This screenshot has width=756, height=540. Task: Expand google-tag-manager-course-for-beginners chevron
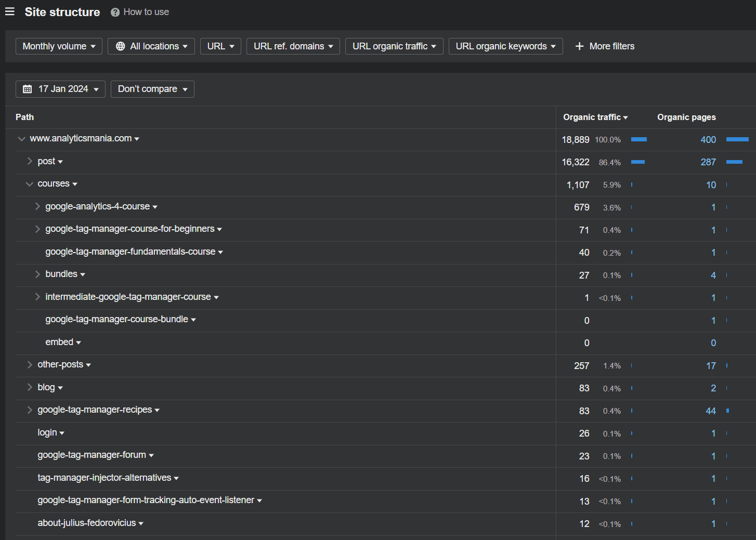pos(37,229)
